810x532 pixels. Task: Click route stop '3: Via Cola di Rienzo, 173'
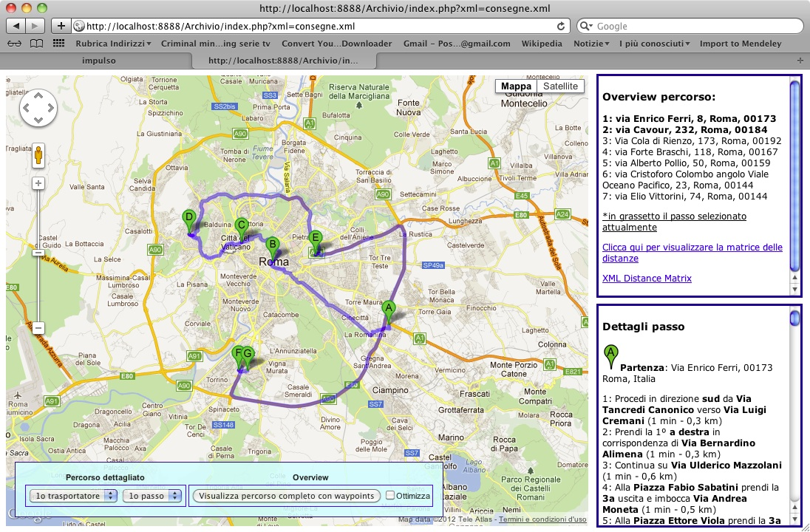coord(692,141)
